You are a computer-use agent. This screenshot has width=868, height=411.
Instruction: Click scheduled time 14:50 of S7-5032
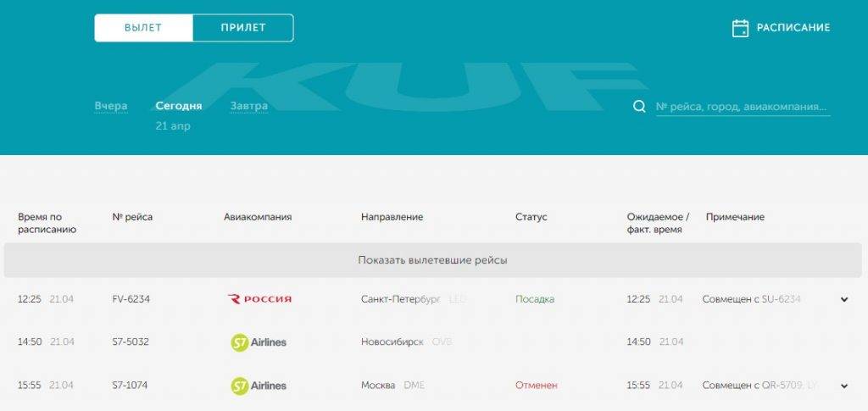30,342
